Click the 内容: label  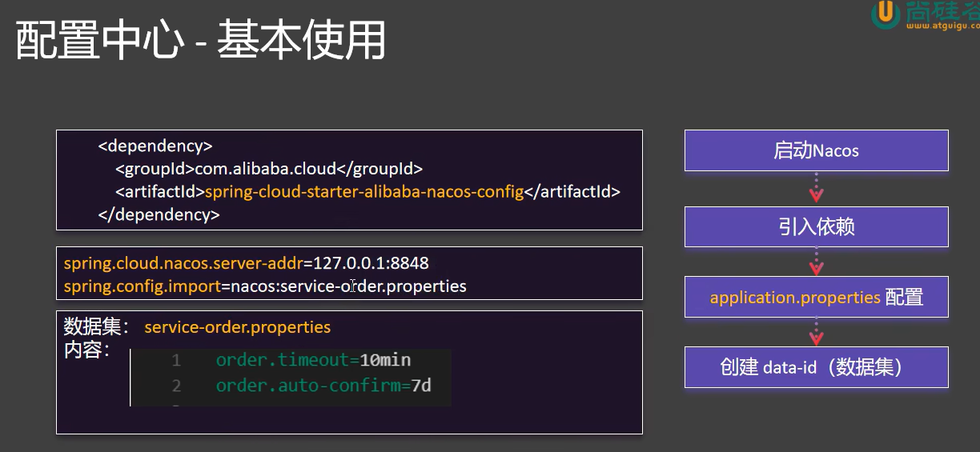pos(86,350)
